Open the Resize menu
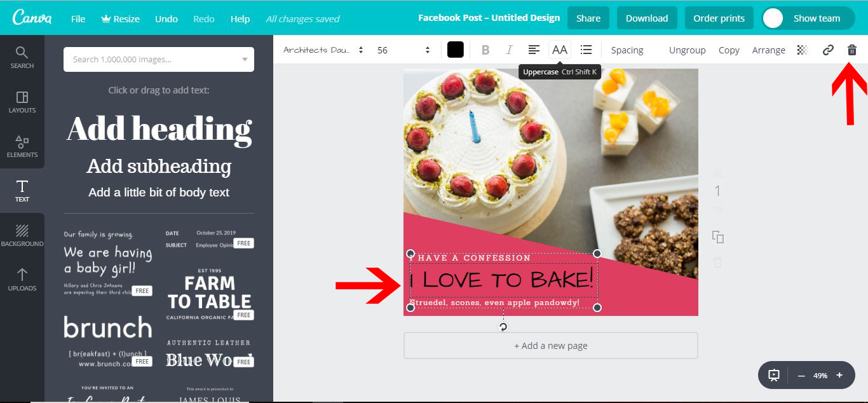The width and height of the screenshot is (868, 403). coord(120,18)
